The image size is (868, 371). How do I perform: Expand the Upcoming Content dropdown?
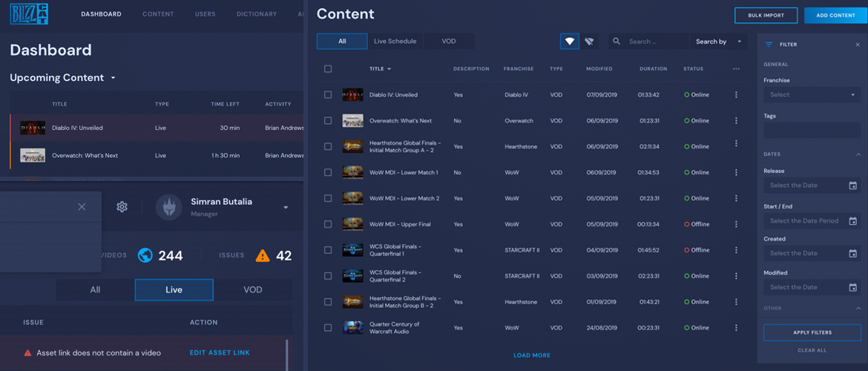[113, 78]
